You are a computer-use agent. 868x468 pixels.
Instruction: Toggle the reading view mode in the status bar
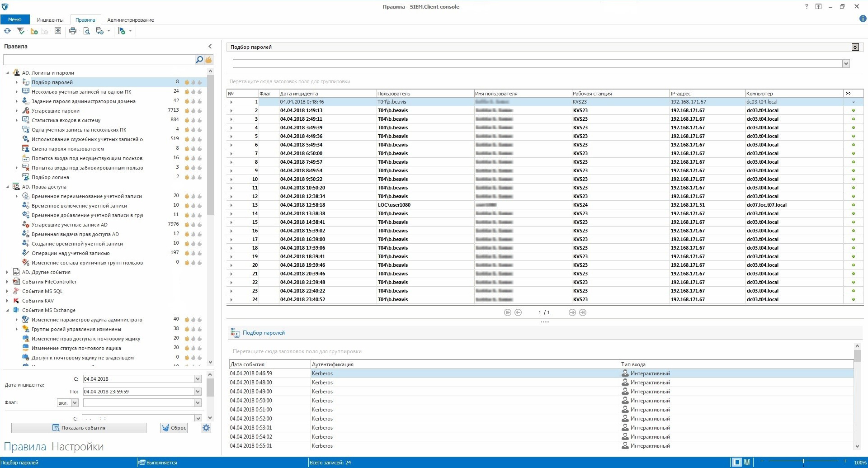coord(747,462)
